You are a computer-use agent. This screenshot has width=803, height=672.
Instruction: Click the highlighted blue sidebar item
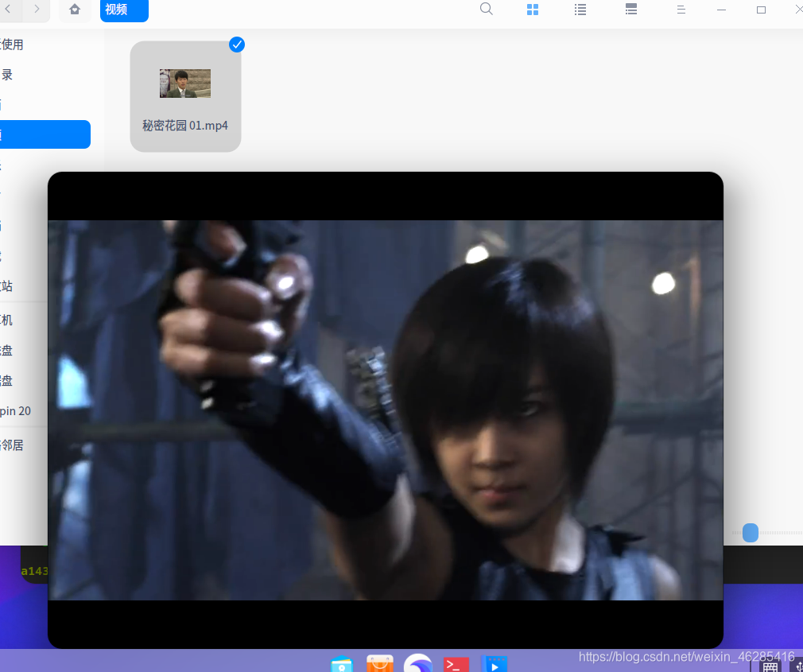coord(45,134)
